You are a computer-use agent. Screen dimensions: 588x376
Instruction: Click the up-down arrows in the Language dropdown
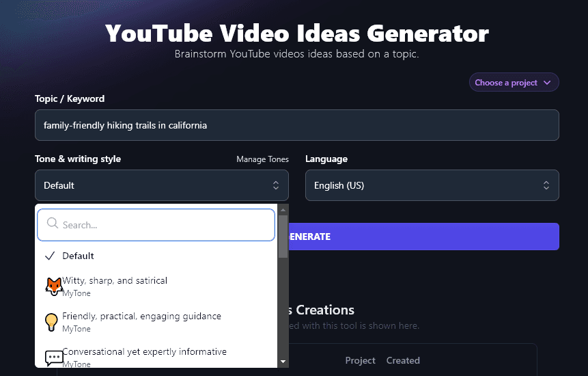click(x=546, y=185)
